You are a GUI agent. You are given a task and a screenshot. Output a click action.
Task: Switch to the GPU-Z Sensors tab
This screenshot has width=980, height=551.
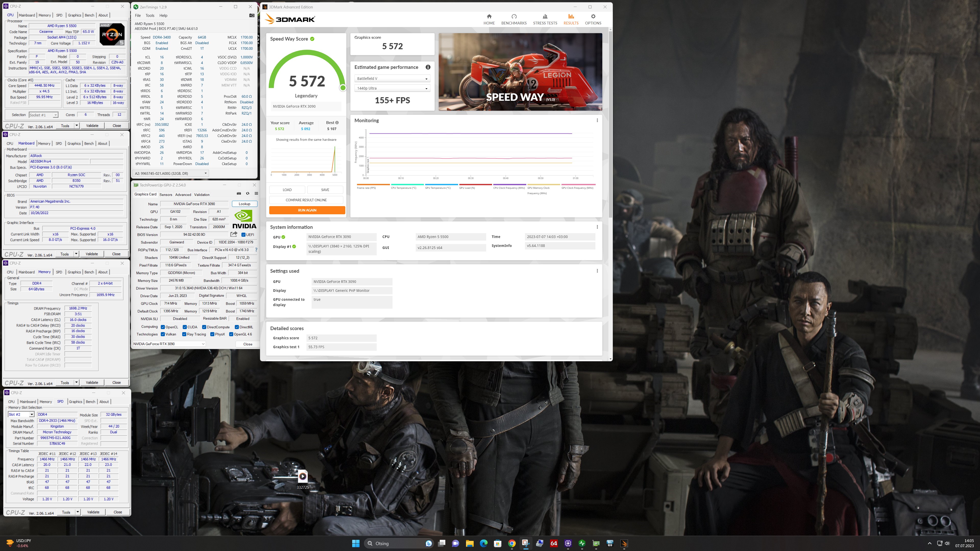pyautogui.click(x=165, y=194)
